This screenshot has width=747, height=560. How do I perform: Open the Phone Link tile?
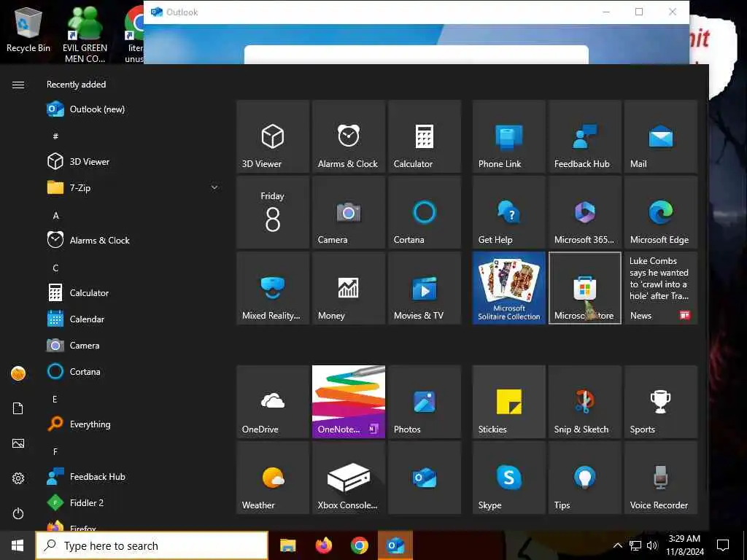pos(508,136)
